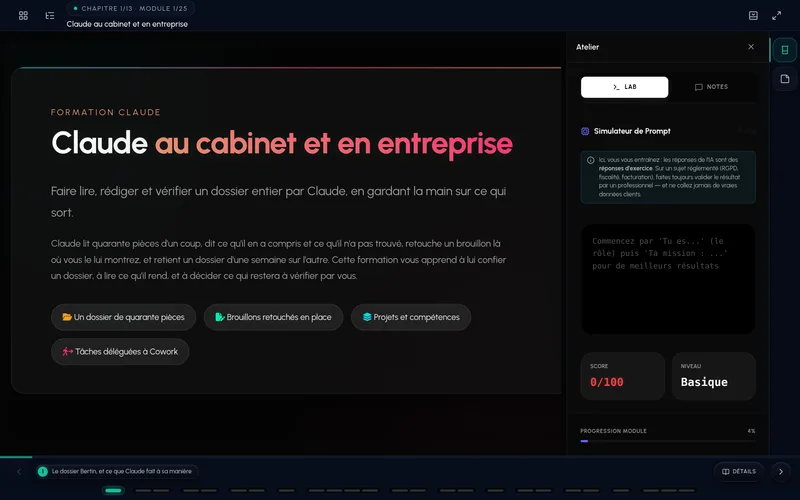Screen dimensions: 800x500
Task: Click the 'Un dossier de quarante pièces' chip
Action: click(x=123, y=317)
